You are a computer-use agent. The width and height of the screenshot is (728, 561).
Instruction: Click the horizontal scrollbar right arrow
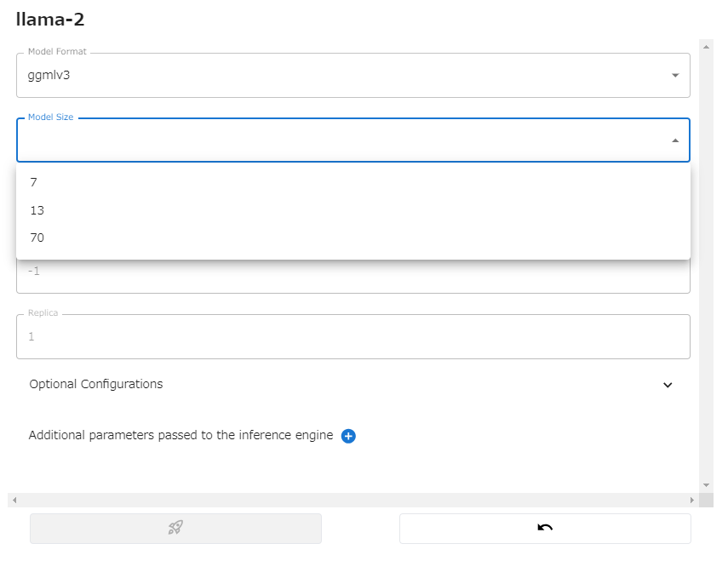pos(691,501)
